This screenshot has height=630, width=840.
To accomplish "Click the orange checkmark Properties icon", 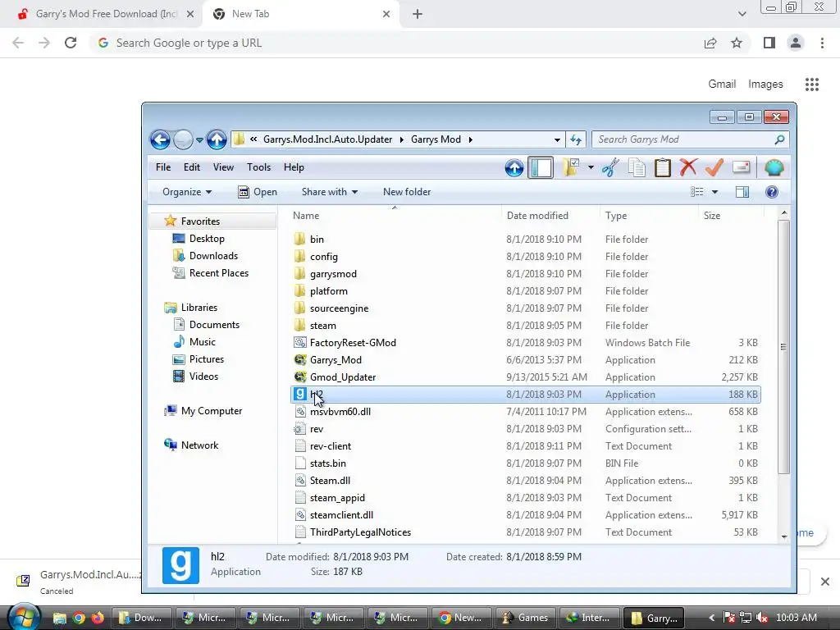I will [x=714, y=167].
